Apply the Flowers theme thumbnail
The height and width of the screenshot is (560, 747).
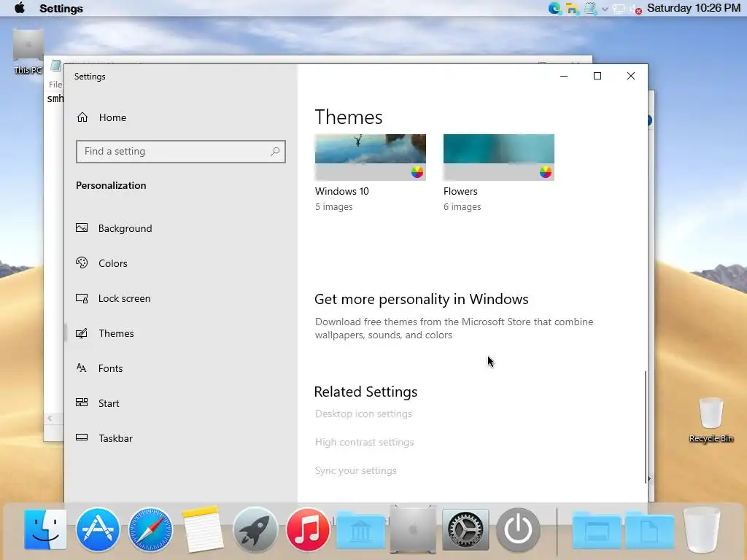(x=499, y=157)
